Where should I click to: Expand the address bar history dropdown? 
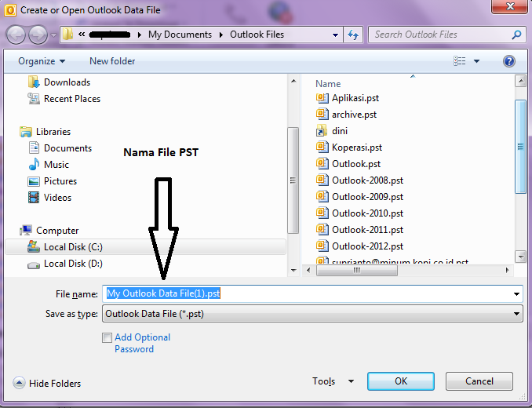coord(335,35)
